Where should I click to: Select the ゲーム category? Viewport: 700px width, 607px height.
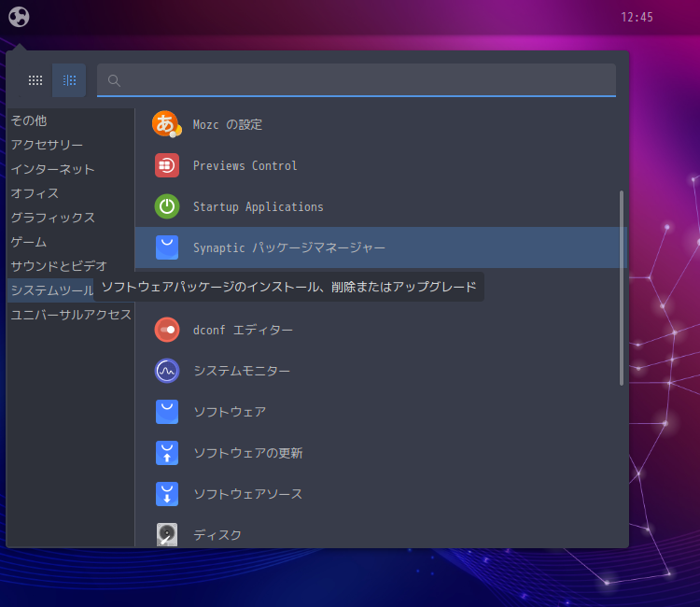coord(71,242)
